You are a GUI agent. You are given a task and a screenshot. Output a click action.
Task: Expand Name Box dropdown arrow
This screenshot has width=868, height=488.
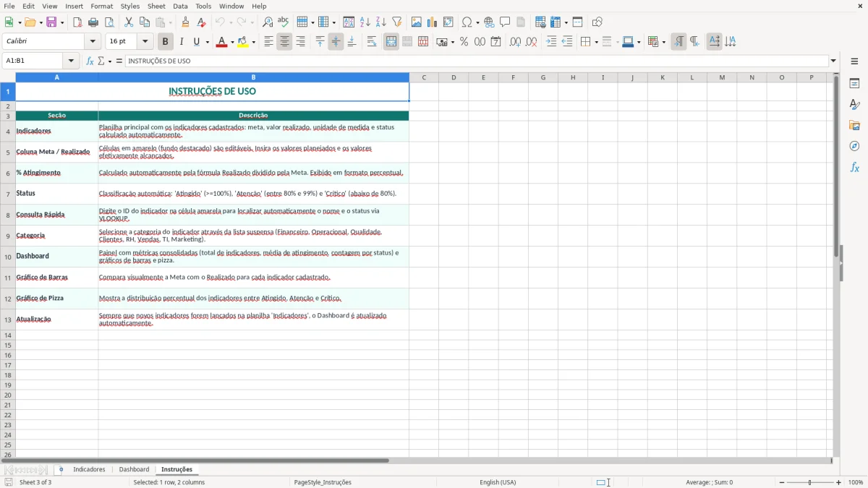point(71,61)
